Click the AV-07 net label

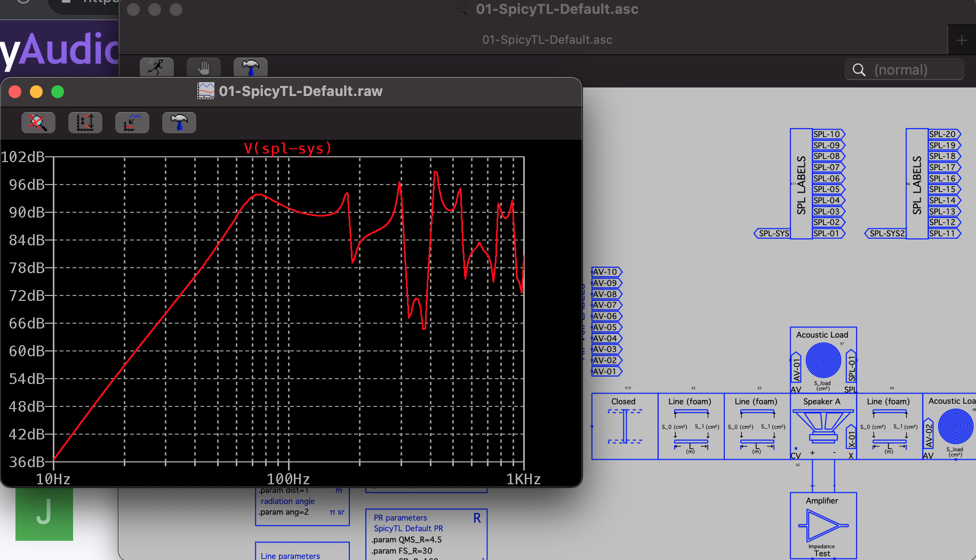tap(607, 305)
